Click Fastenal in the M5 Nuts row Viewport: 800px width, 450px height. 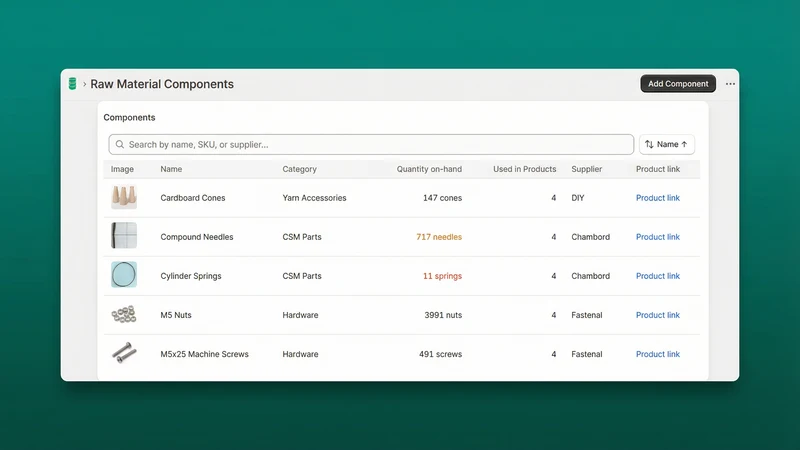click(587, 315)
